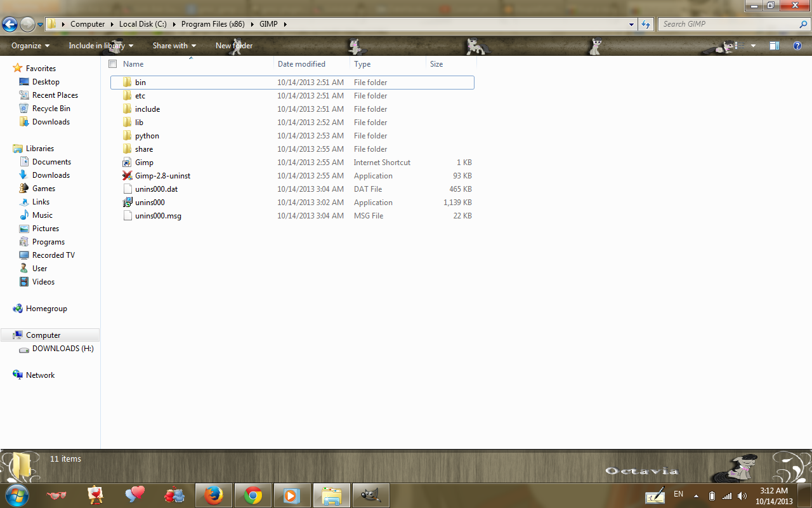Open the media player taskbar icon
Screen dimensions: 812x508
(292, 495)
